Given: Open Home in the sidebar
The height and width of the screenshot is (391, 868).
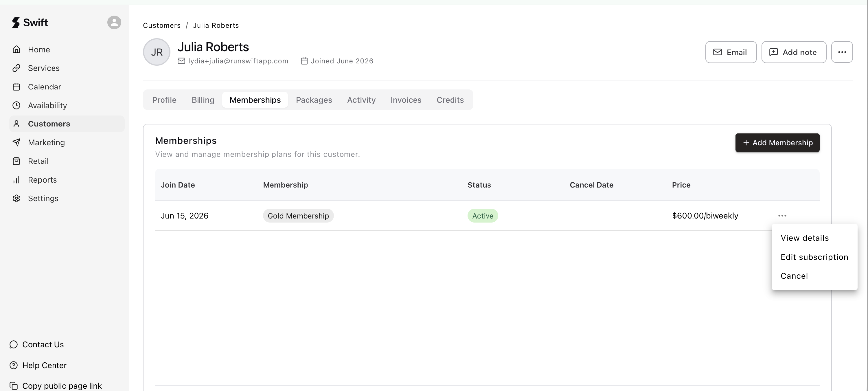Looking at the screenshot, I should click(x=67, y=49).
